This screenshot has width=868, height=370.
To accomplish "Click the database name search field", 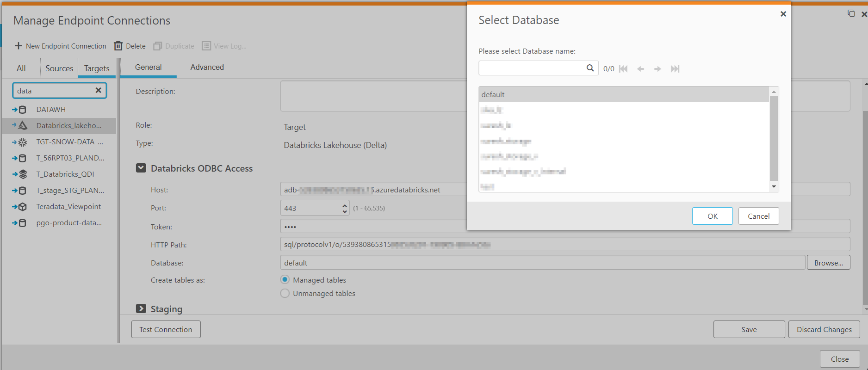I will [x=532, y=68].
